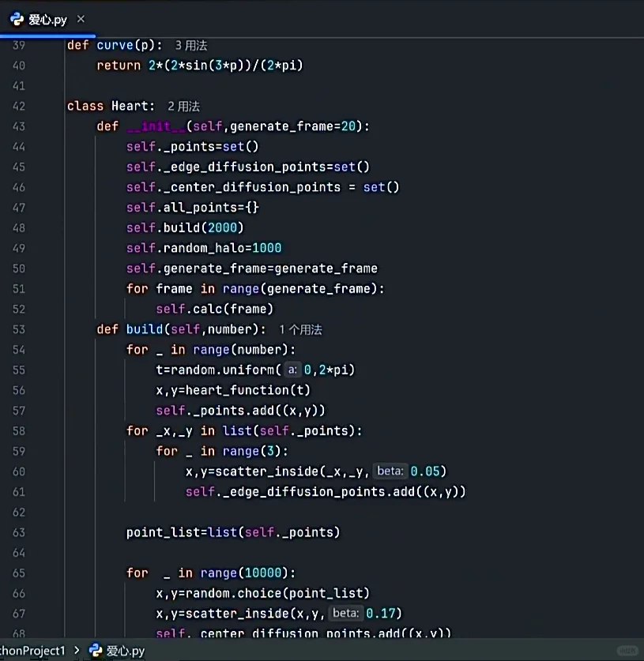
Task: Click line number 42 in the gutter
Action: 18,107
